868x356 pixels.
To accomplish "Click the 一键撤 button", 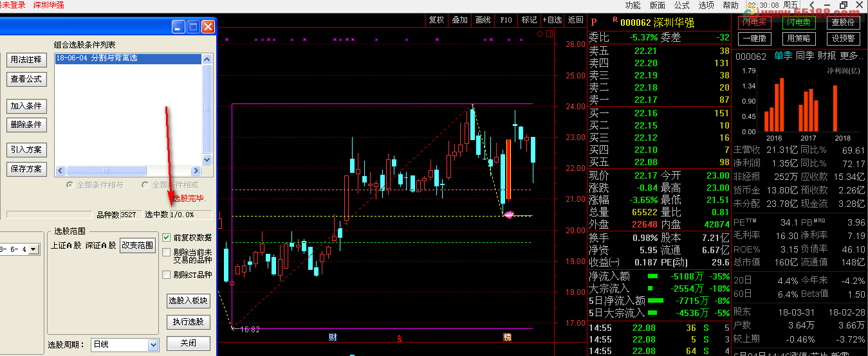I will (x=754, y=39).
